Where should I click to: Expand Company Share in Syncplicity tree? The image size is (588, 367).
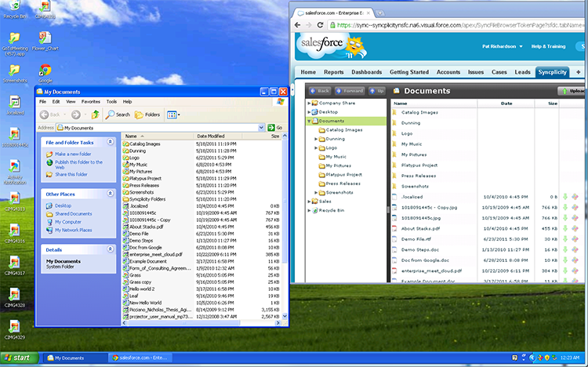coord(309,103)
